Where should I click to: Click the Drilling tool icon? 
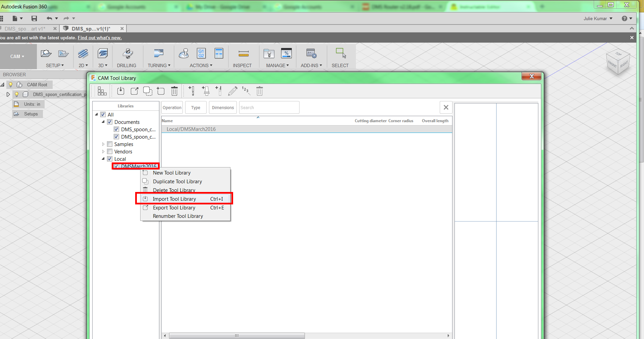[x=127, y=54]
